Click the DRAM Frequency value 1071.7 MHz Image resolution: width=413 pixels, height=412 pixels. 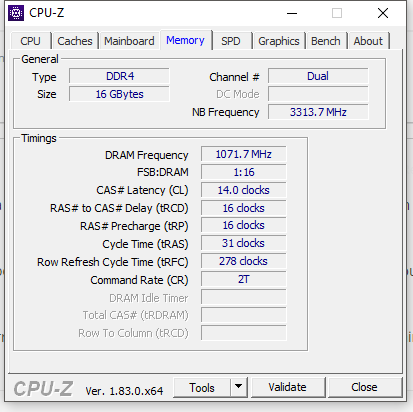coord(244,154)
